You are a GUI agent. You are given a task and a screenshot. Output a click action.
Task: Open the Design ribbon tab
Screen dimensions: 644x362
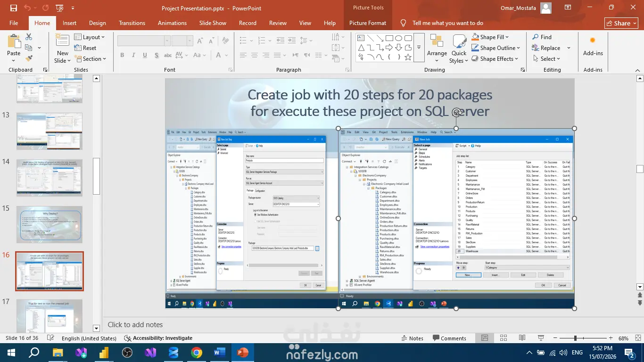pos(98,23)
